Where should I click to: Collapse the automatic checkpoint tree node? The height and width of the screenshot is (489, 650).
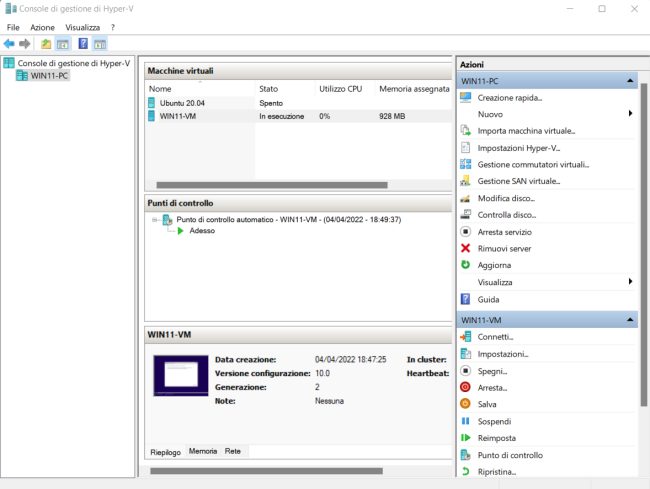pos(154,219)
